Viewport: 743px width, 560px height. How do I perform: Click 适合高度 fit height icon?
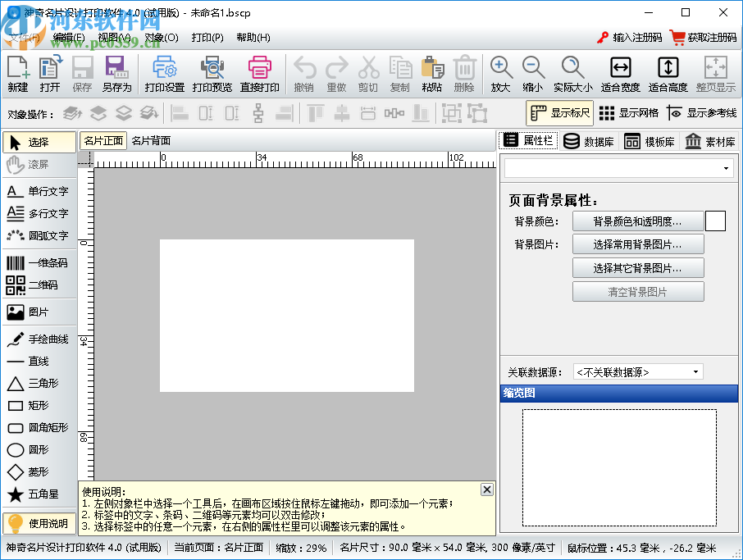(668, 74)
